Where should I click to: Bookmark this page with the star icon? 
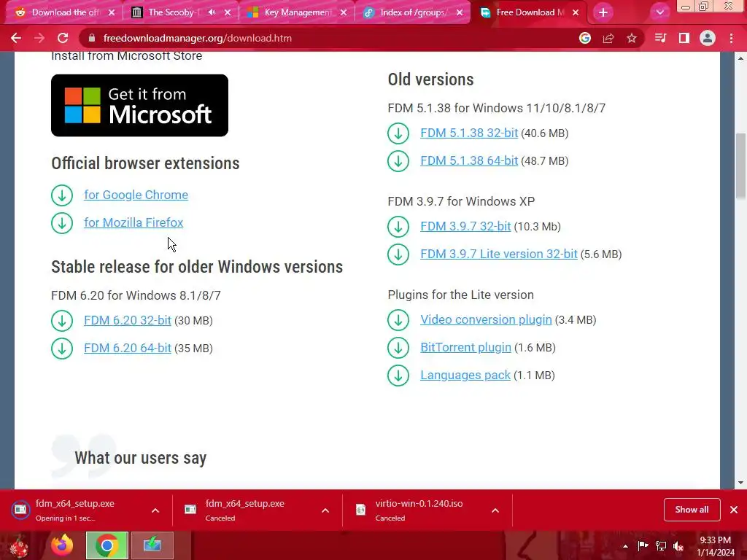632,38
